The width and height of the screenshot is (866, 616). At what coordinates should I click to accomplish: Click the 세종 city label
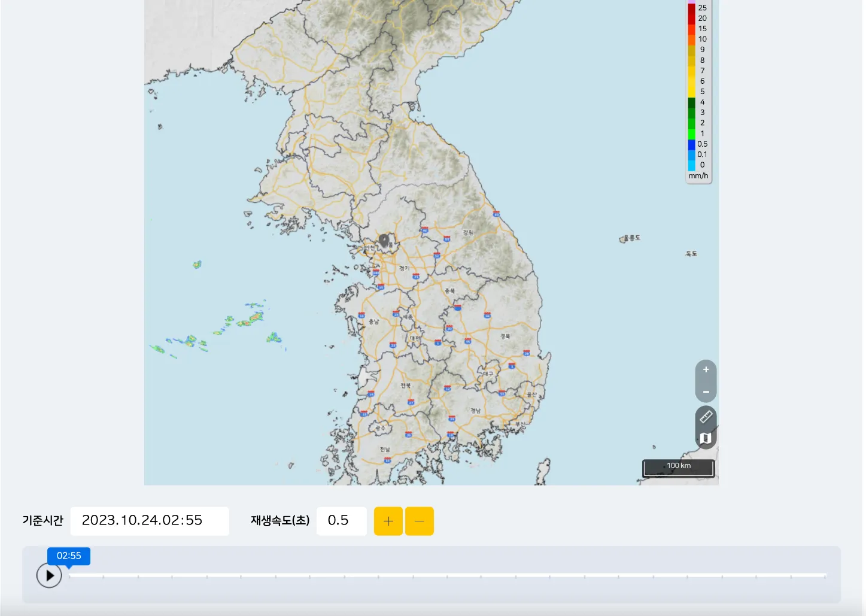click(408, 316)
